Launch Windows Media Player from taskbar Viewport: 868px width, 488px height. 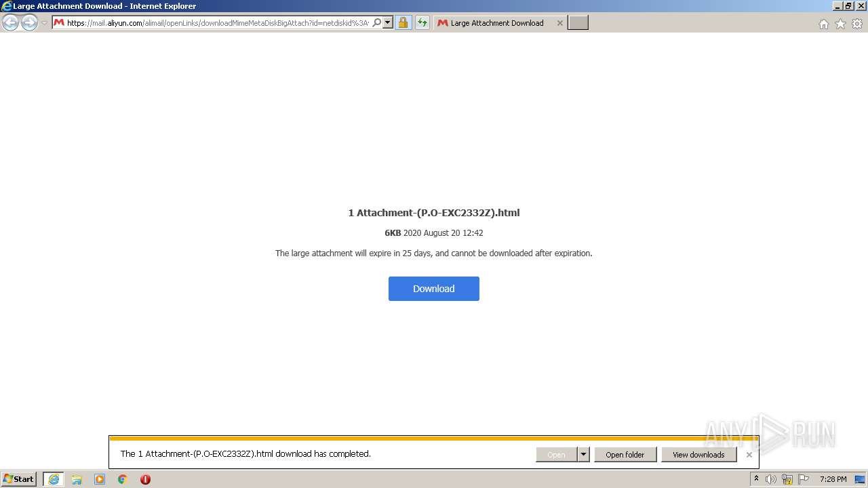(x=100, y=479)
